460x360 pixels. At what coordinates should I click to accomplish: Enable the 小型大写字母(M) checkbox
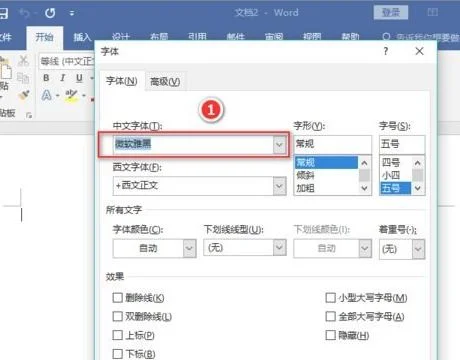point(330,298)
